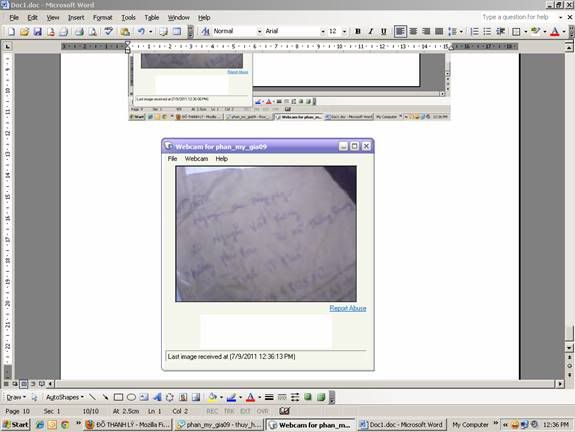Screen dimensions: 575x432
Task: Open the Style combo box showing Normal
Action: click(x=237, y=32)
